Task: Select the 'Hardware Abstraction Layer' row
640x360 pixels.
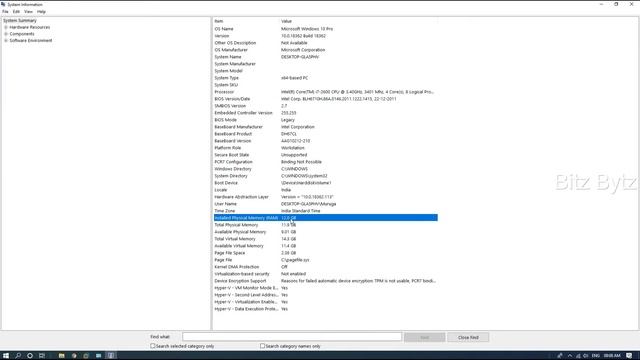Action: 325,197
